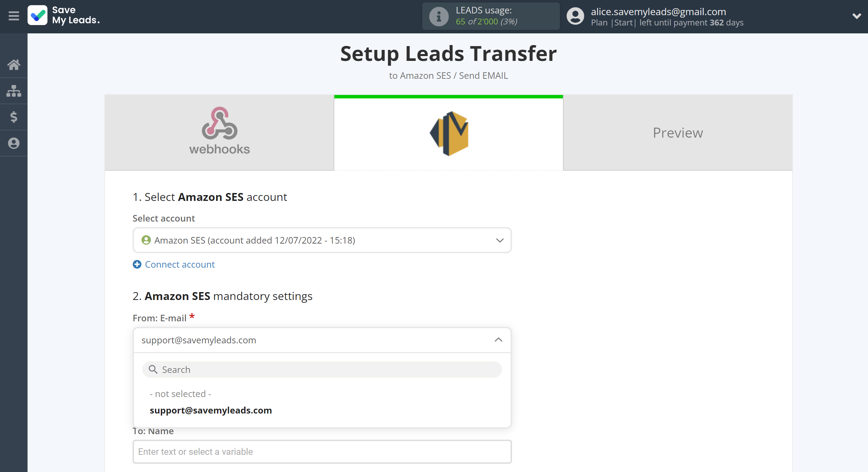
Task: Expand the account menu chevron in header
Action: (x=856, y=16)
